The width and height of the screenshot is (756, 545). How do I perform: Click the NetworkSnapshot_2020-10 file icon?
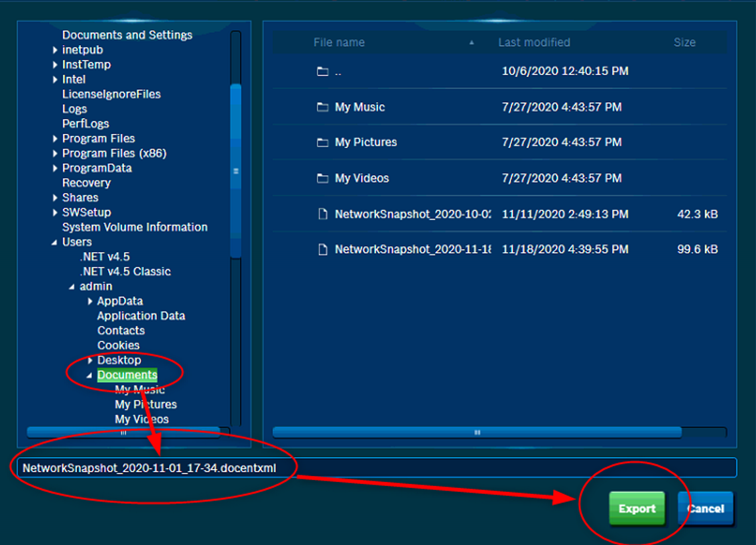pyautogui.click(x=323, y=214)
